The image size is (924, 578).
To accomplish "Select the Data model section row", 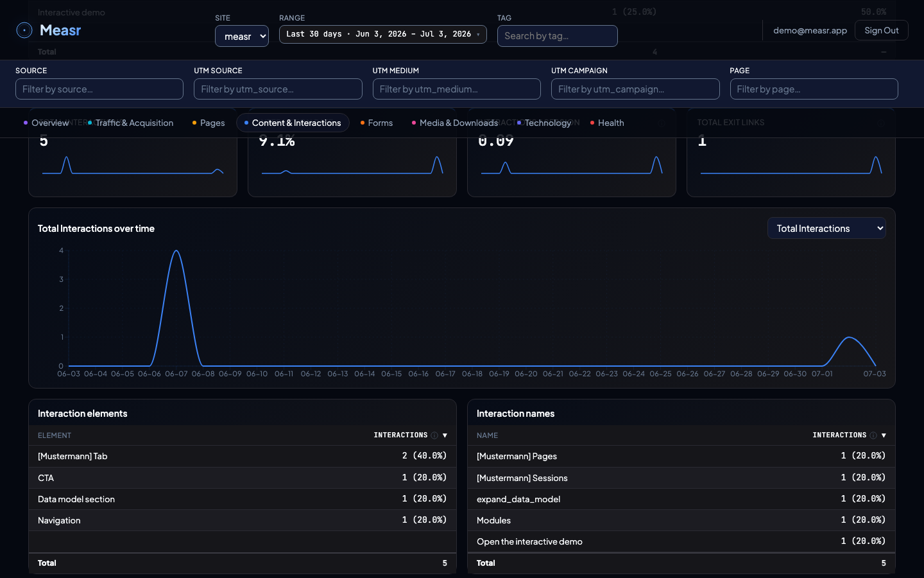I will point(243,499).
